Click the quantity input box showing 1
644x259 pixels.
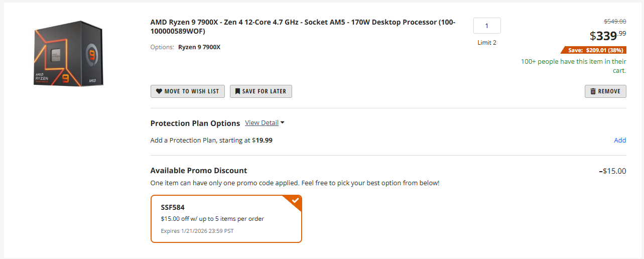click(486, 26)
